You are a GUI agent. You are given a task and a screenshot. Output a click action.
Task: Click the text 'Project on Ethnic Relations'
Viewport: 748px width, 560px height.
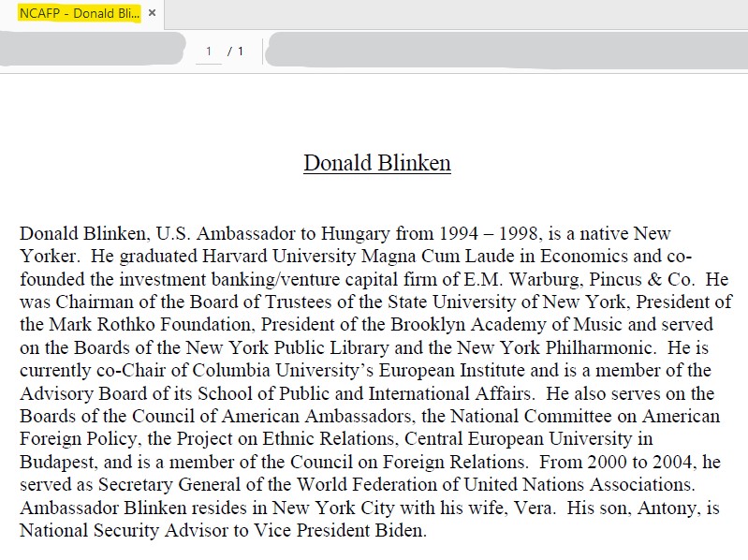(286, 438)
